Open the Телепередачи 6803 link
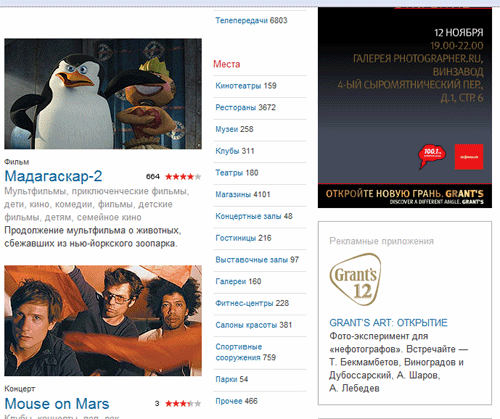 click(251, 20)
